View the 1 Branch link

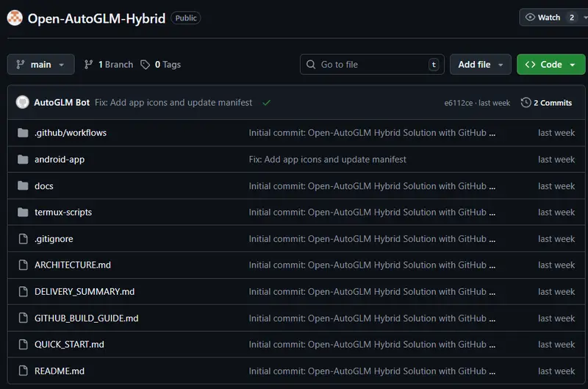[x=109, y=65]
